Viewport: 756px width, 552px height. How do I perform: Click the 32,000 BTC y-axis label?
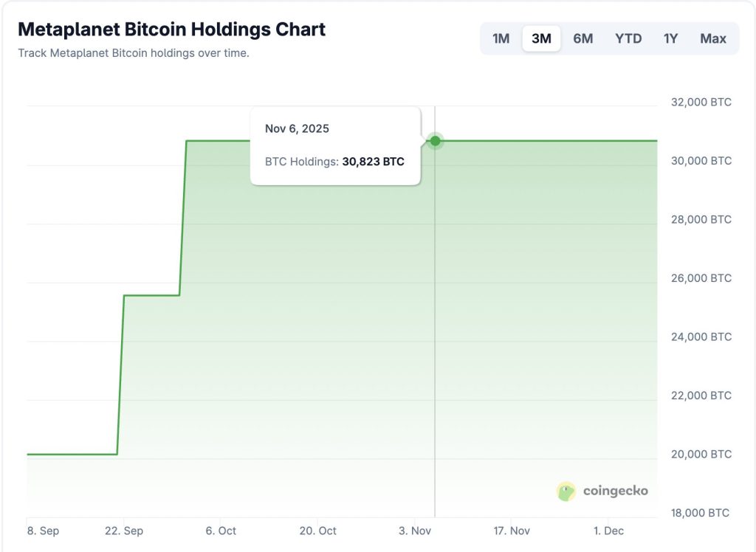click(x=701, y=102)
